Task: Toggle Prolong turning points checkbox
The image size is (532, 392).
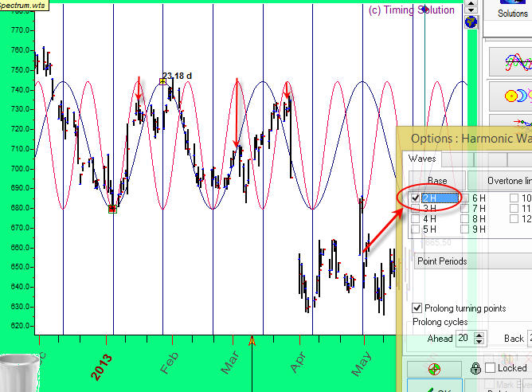Action: (417, 308)
